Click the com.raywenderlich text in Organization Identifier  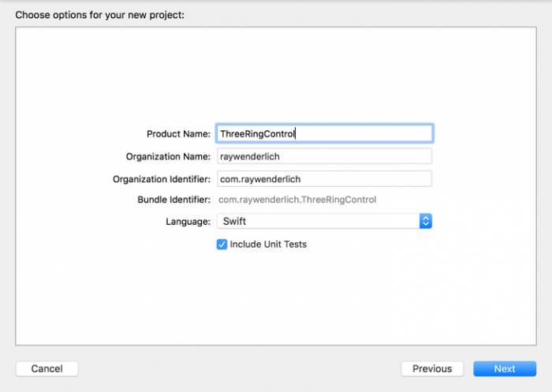(x=260, y=179)
